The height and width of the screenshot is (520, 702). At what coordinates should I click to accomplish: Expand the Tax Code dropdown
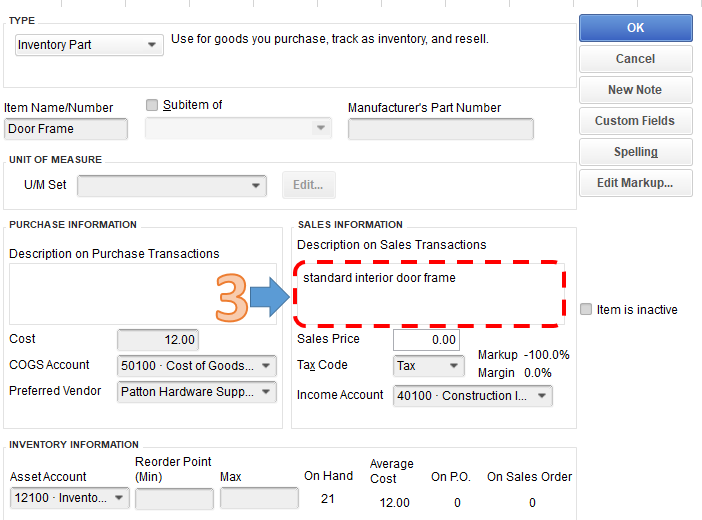click(428, 365)
